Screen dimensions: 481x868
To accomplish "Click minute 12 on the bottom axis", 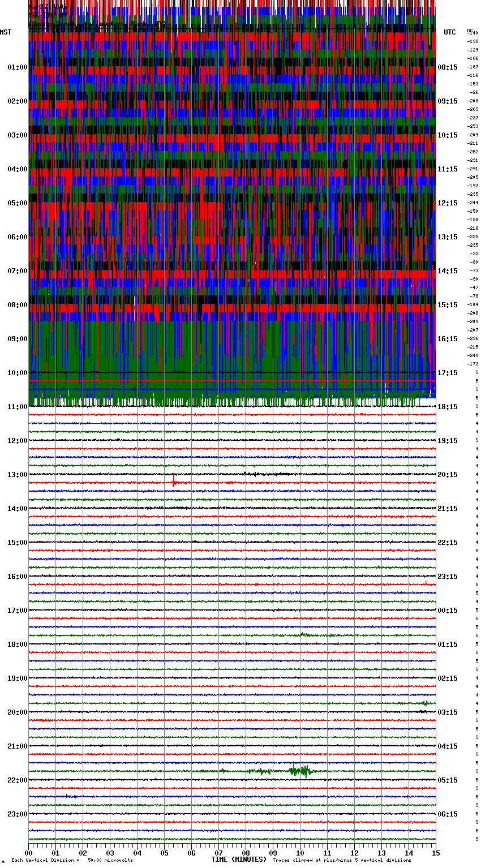I will pos(355,853).
